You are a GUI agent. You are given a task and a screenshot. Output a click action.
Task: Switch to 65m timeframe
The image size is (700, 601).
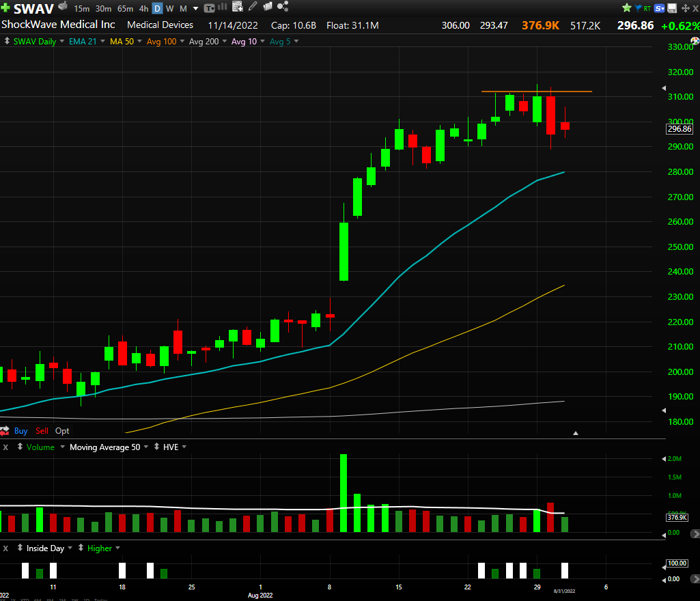(x=126, y=9)
